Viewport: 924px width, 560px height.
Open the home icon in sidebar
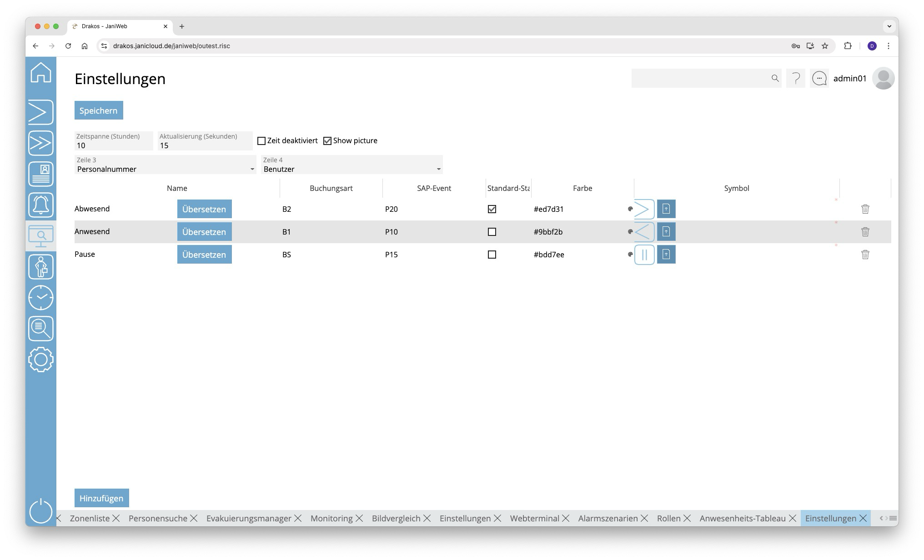pos(41,73)
